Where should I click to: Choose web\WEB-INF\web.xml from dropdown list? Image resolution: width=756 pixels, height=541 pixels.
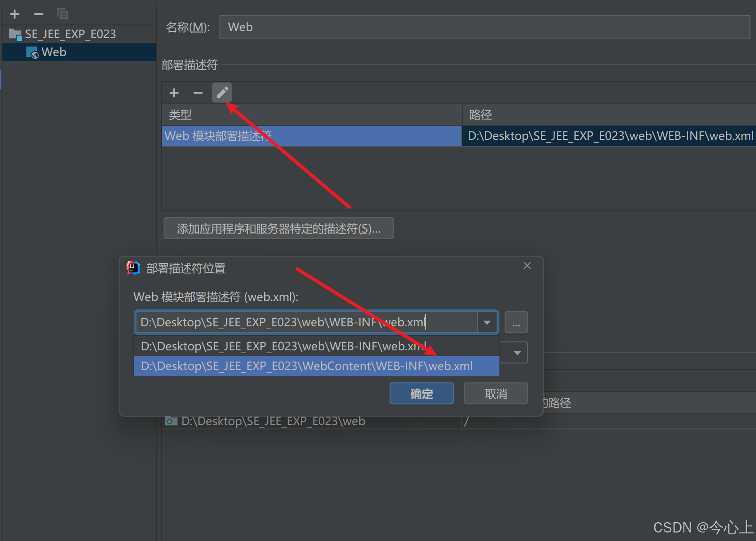pyautogui.click(x=316, y=346)
